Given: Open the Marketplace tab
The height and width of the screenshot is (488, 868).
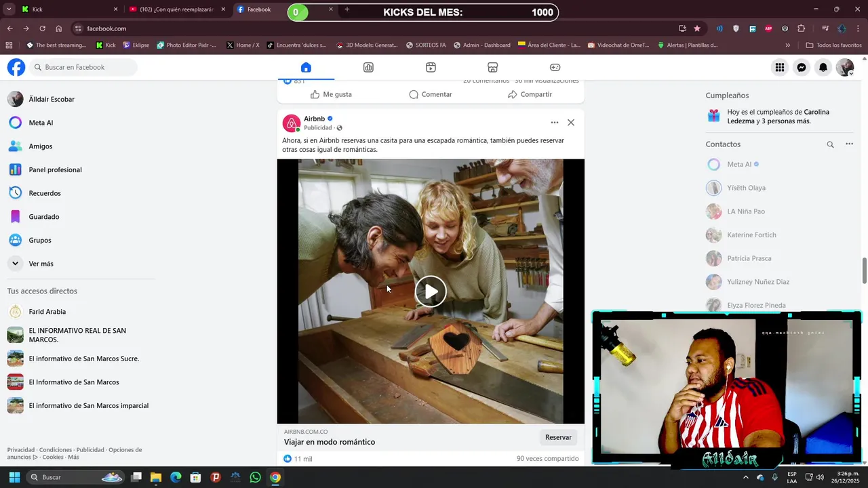Looking at the screenshot, I should coord(493,67).
